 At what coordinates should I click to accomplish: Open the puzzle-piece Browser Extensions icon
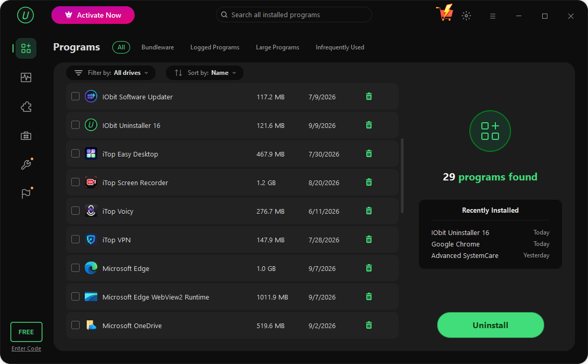pyautogui.click(x=26, y=107)
